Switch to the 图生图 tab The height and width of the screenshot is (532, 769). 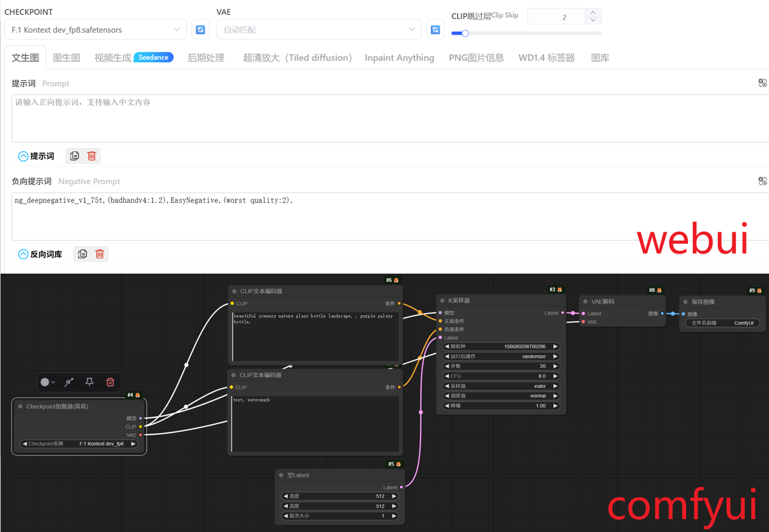(66, 58)
